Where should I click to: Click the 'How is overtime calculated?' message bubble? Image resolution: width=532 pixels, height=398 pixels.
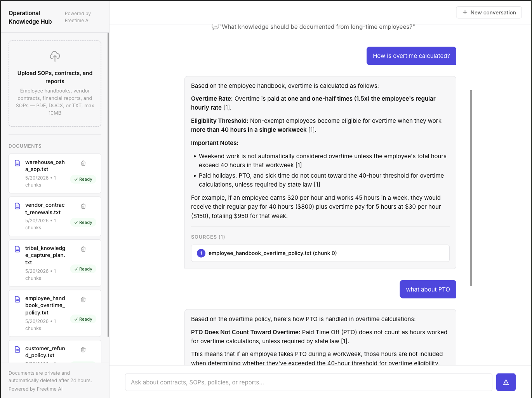(411, 56)
